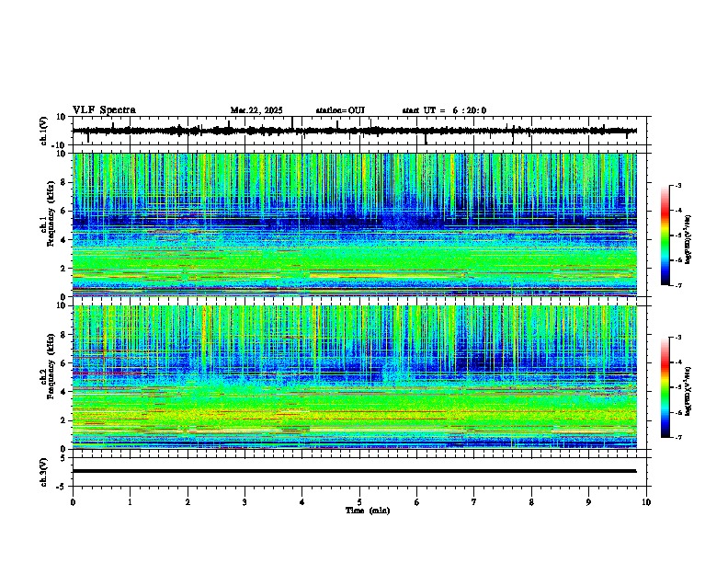Click the "2" kHz tick on ch.1 frequency axis
Screen dimensions: 728x563
tap(64, 269)
